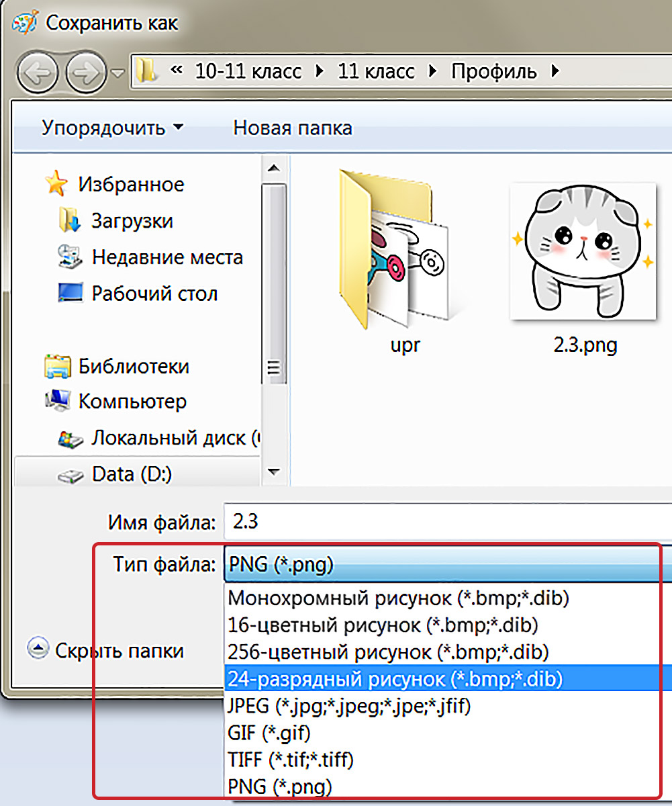Click the Библиотеки icon
The width and height of the screenshot is (672, 806).
[x=57, y=366]
